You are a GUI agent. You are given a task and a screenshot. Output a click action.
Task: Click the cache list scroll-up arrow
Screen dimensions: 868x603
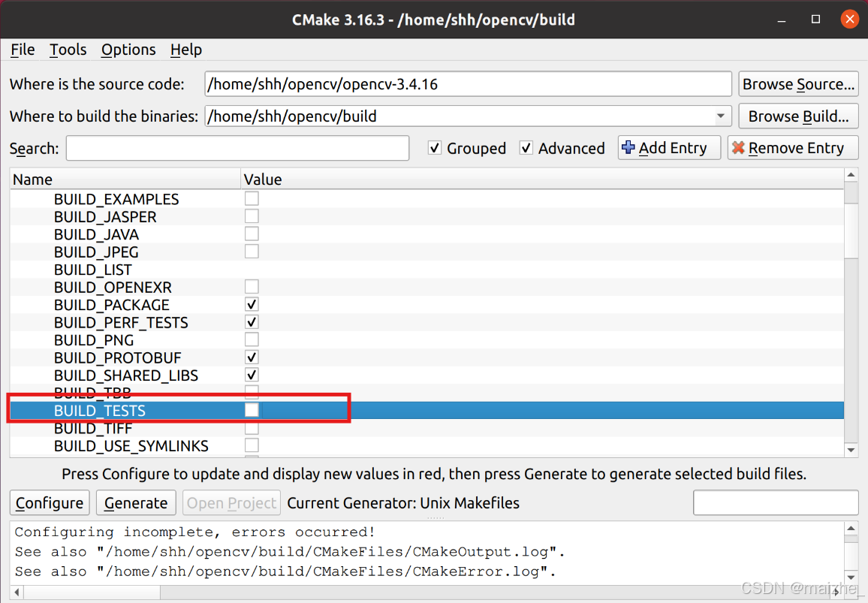click(851, 176)
